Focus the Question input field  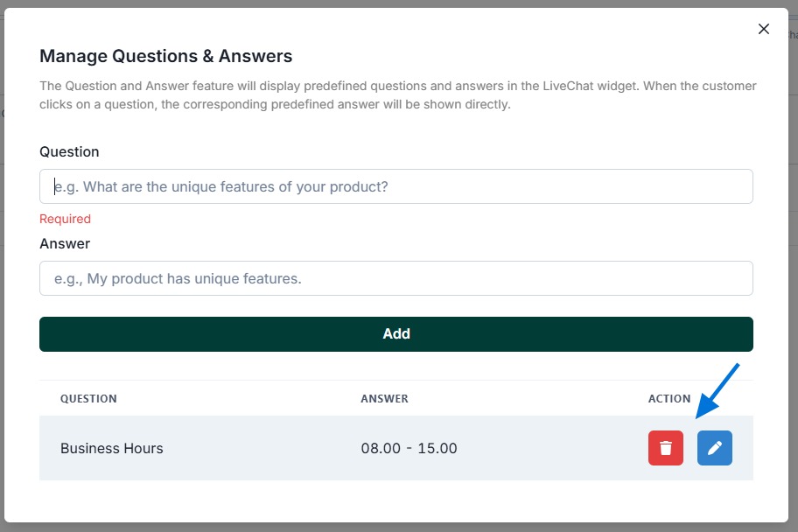(395, 186)
